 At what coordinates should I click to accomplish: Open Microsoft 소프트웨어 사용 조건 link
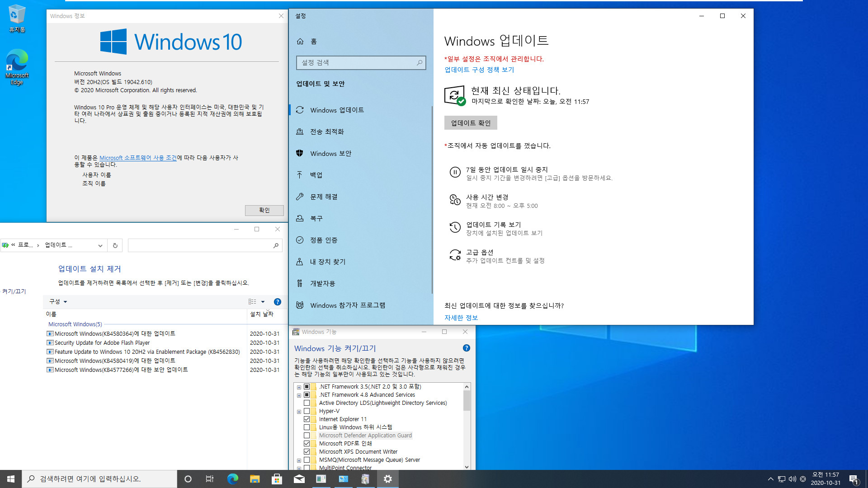[x=138, y=158]
